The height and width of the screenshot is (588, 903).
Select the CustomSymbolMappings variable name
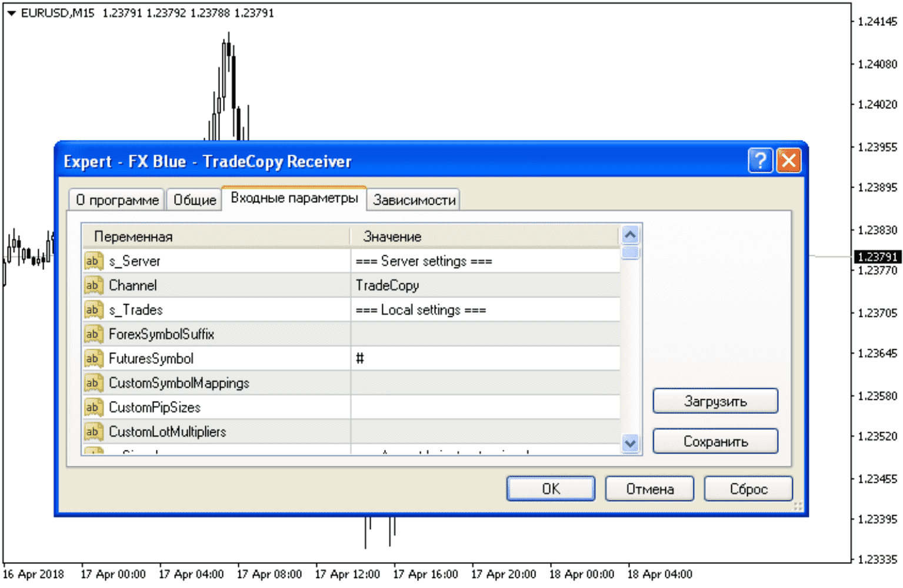tap(179, 383)
